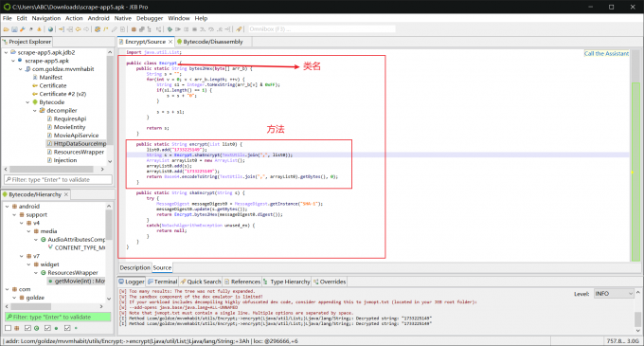The width and height of the screenshot is (644, 346).
Task: Open the Debugger menu
Action: pos(150,18)
